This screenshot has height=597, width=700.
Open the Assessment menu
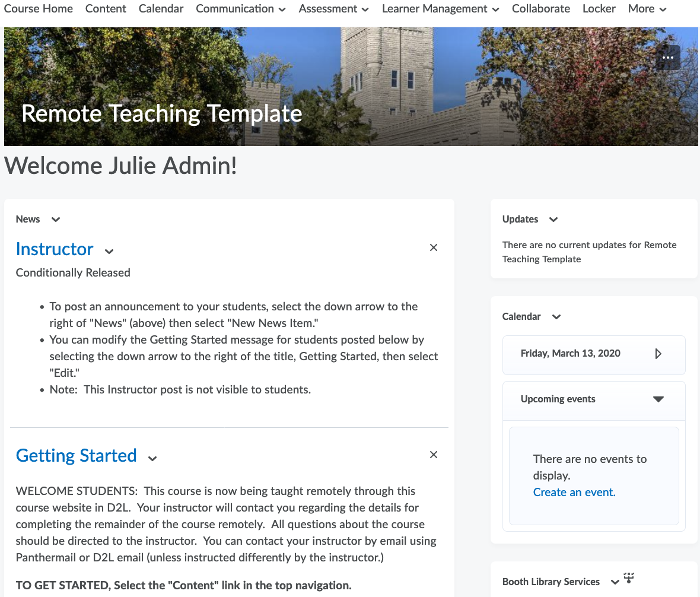tap(334, 9)
